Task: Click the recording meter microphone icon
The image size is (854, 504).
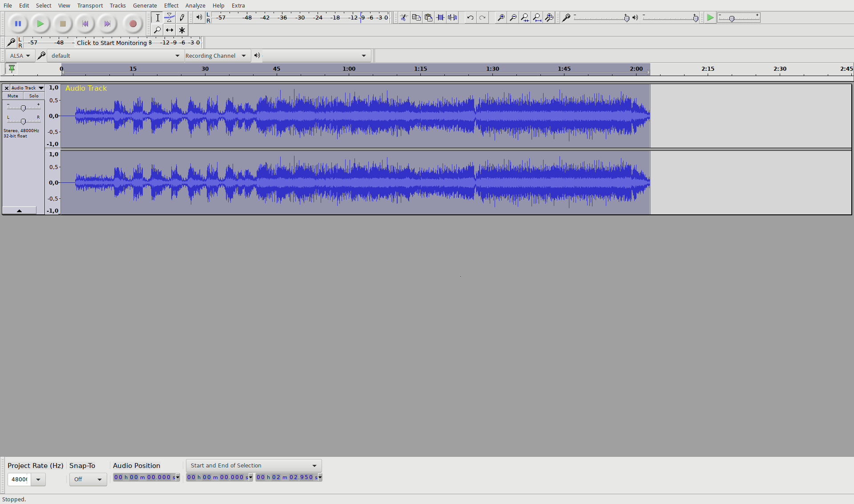Action: click(x=11, y=43)
